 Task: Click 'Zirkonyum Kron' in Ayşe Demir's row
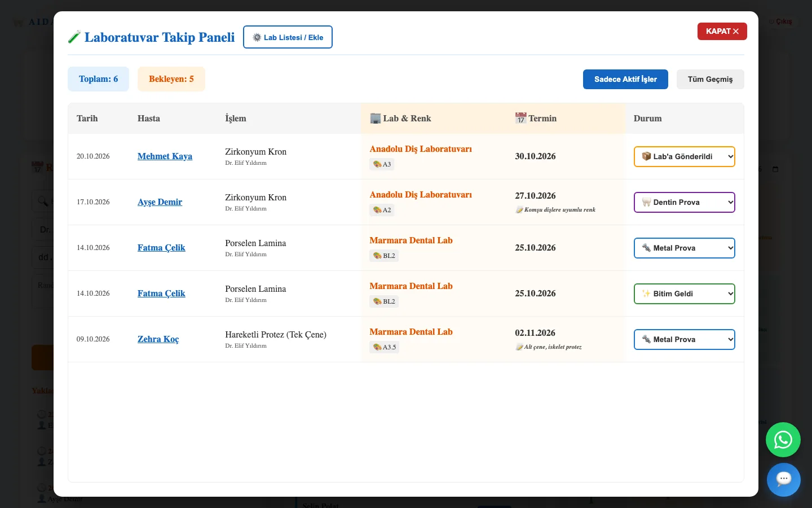click(255, 198)
